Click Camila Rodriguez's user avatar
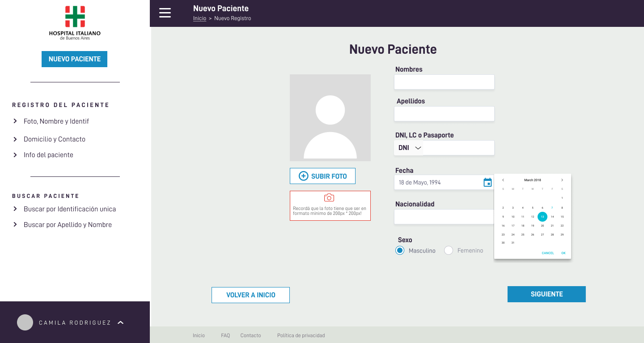 pos(25,322)
